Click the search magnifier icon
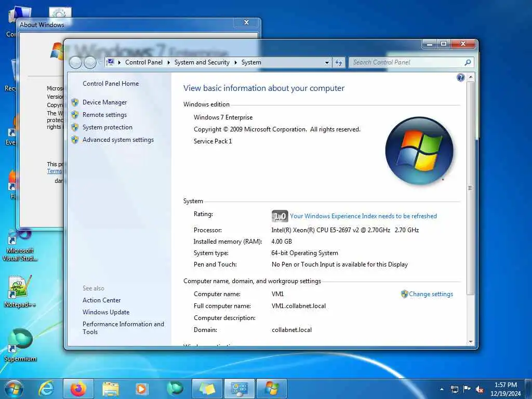 pyautogui.click(x=468, y=62)
